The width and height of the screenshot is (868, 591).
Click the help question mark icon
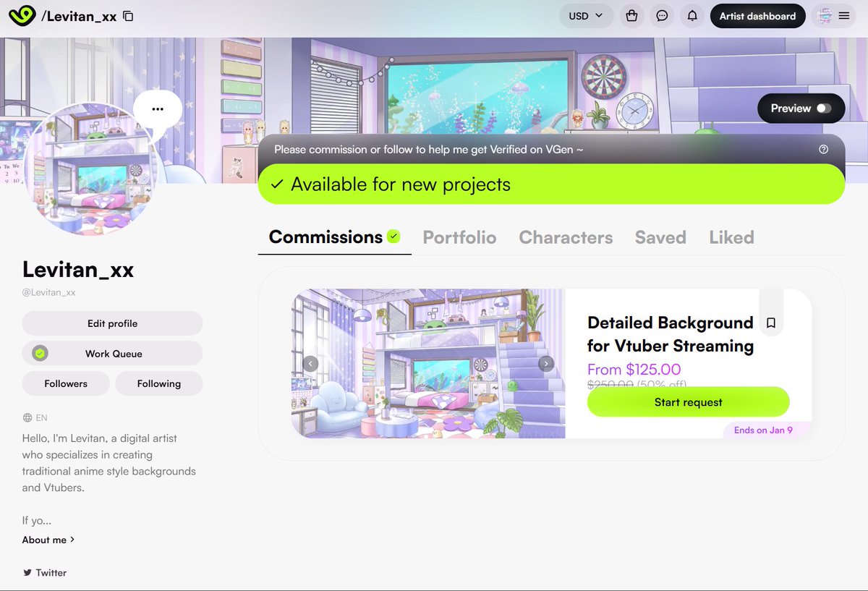coord(823,150)
